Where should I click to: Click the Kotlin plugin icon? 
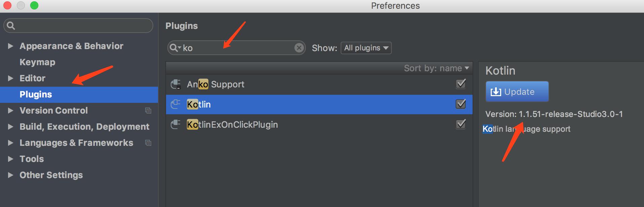[175, 104]
